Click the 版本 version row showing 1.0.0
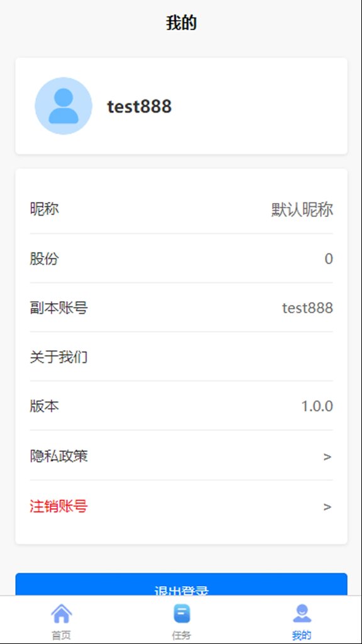Screen dimensions: 362x644 click(x=181, y=406)
